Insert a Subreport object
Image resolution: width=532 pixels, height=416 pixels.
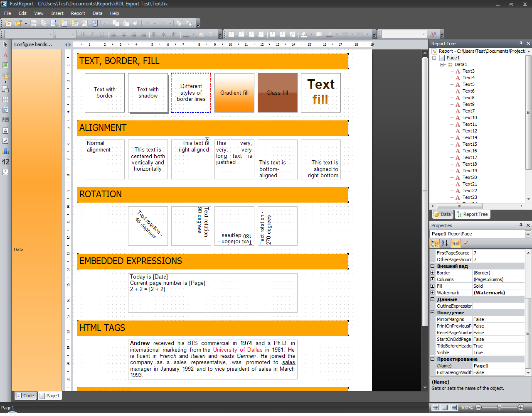5,89
